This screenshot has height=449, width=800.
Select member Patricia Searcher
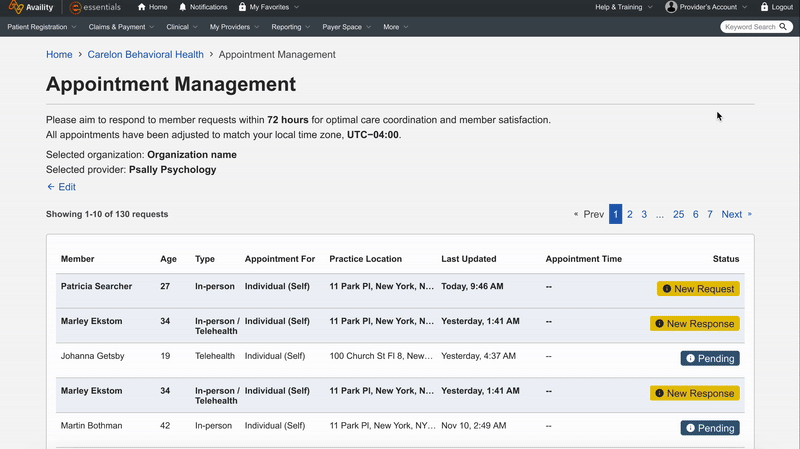coord(96,286)
